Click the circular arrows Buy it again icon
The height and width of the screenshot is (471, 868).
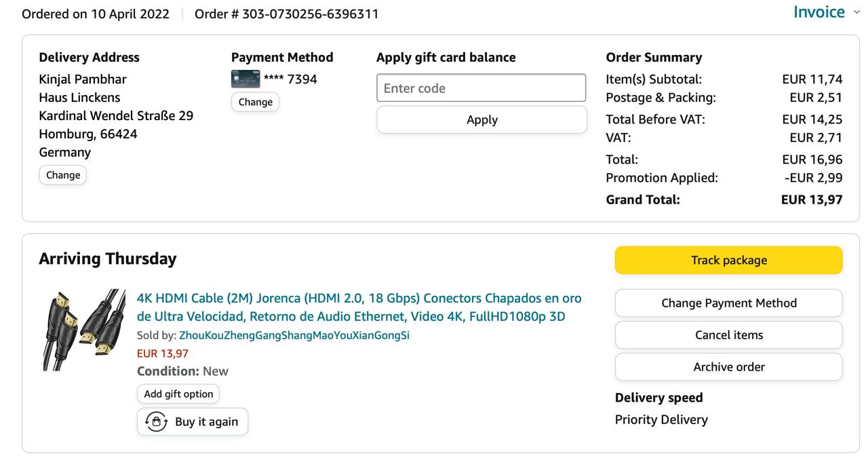pyautogui.click(x=157, y=421)
